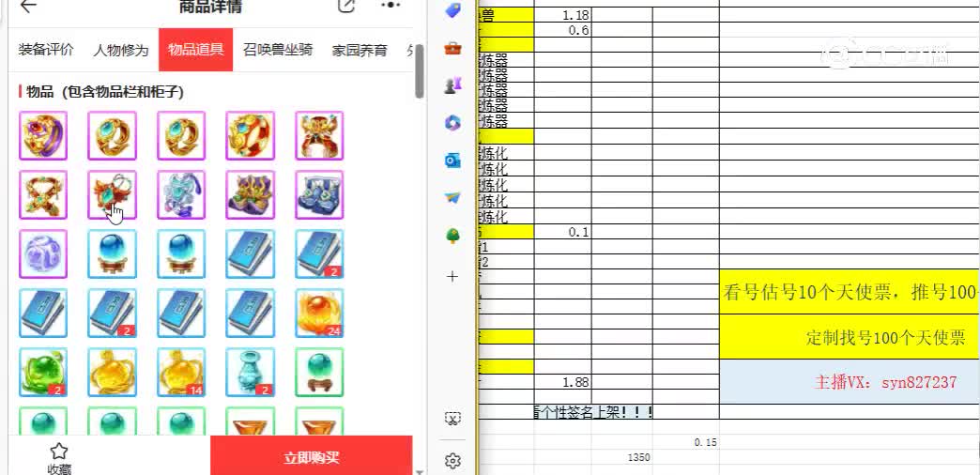The image size is (980, 475).
Task: Open the three-dot more menu in the header
Action: coord(390,5)
